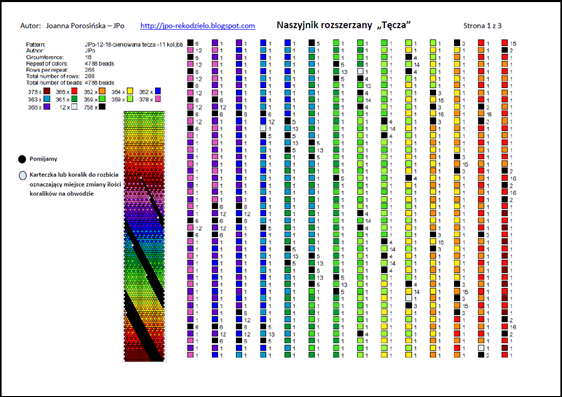Viewport: 562px width, 397px height.
Task: Select the orange 362 x legend swatch
Action: click(102, 92)
